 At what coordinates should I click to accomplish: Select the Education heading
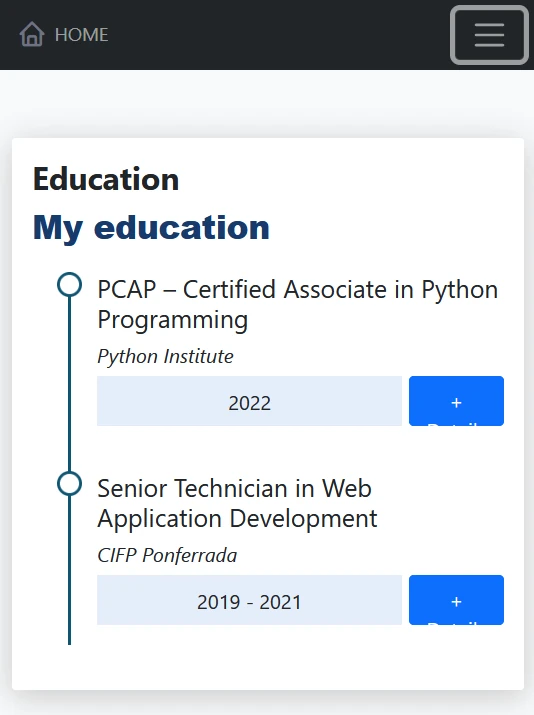click(106, 179)
